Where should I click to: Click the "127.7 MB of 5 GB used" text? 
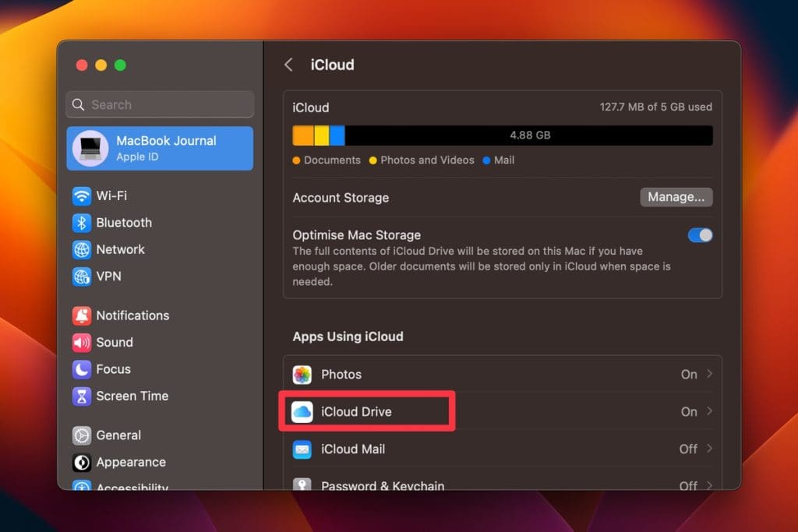click(x=656, y=107)
